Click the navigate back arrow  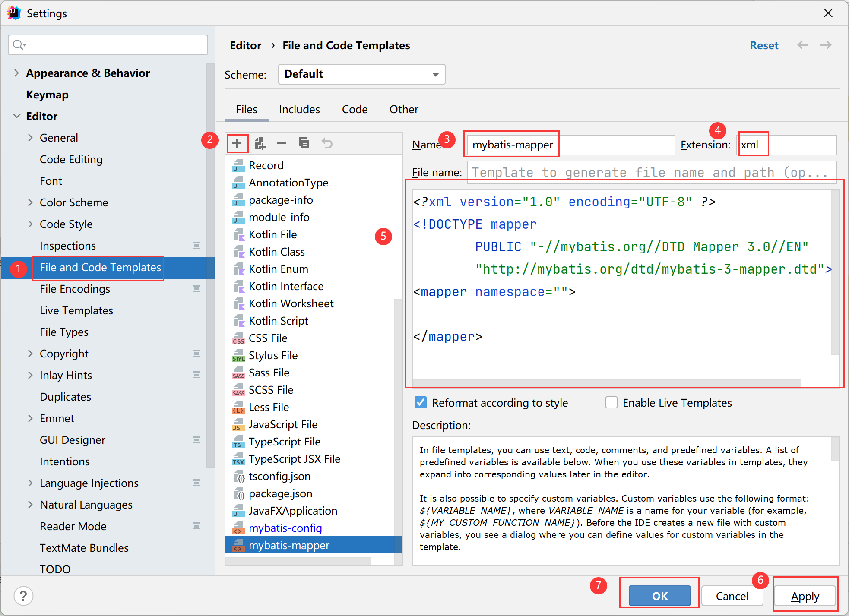coord(802,45)
